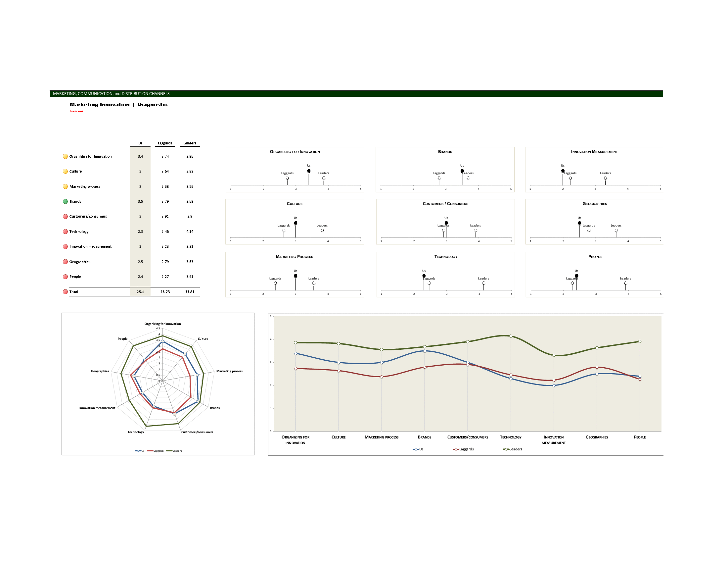The height and width of the screenshot is (563, 728).
Task: Click the green header banner text
Action: [x=111, y=94]
